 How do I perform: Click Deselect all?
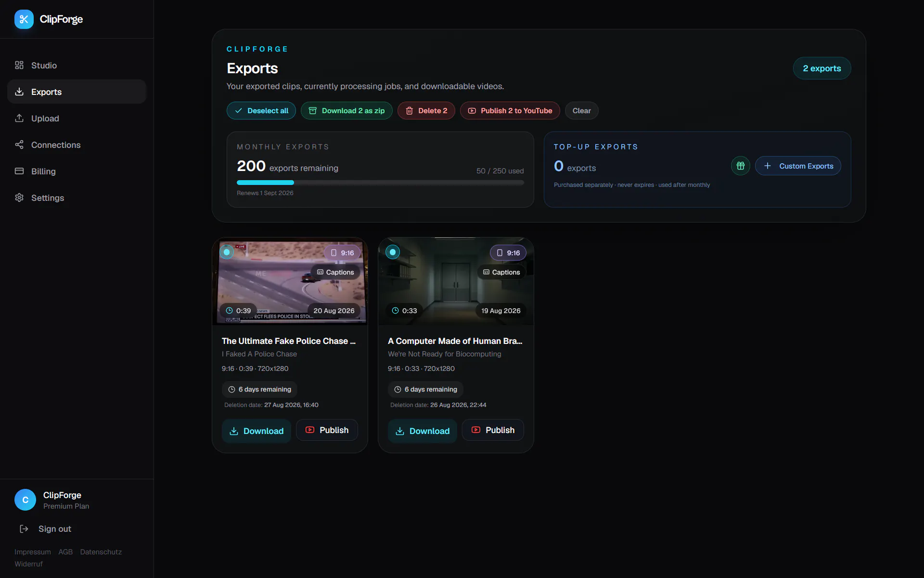point(261,111)
